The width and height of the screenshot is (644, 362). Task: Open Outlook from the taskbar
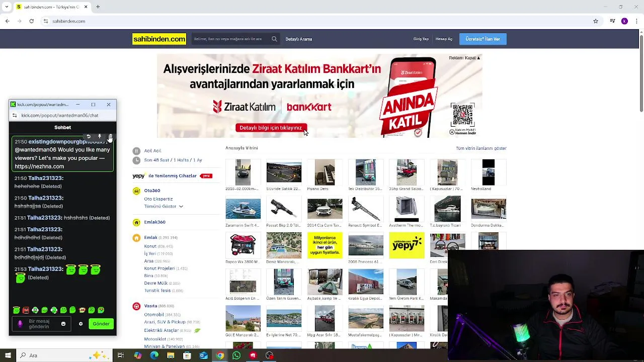click(x=203, y=355)
